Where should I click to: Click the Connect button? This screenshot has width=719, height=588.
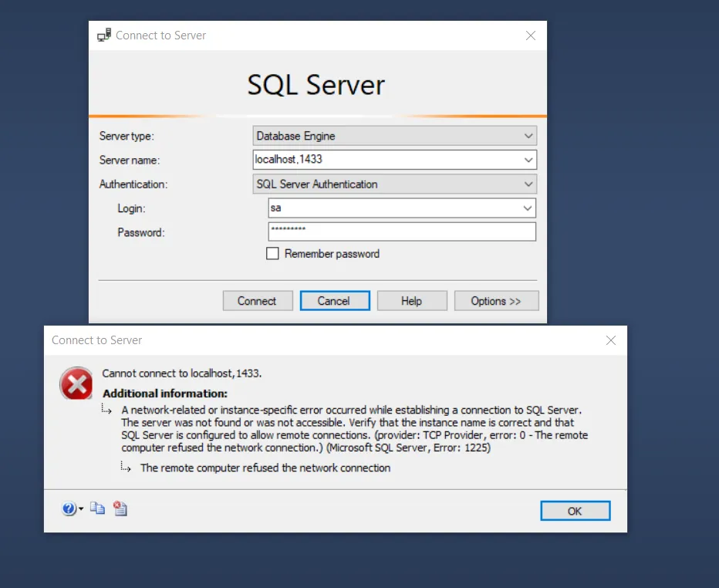pyautogui.click(x=258, y=301)
